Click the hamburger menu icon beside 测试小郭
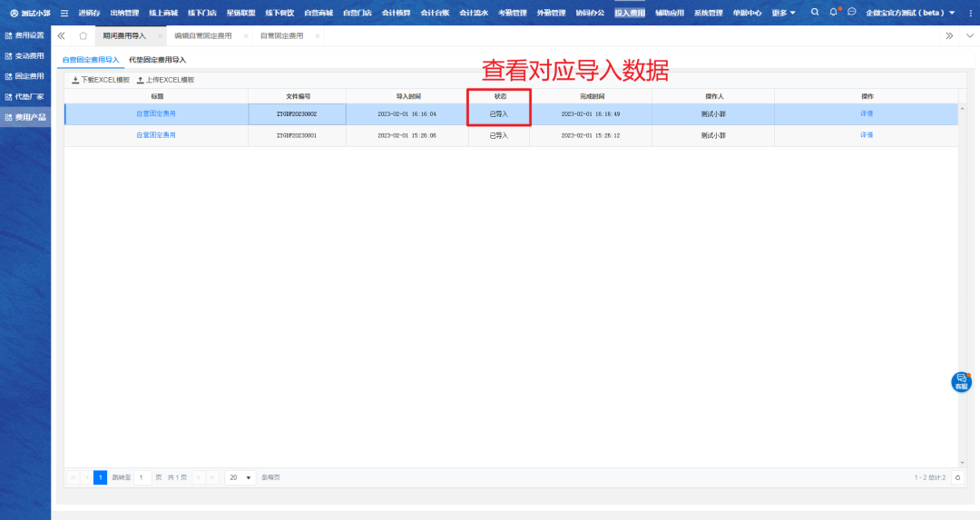Image resolution: width=980 pixels, height=520 pixels. pos(64,13)
